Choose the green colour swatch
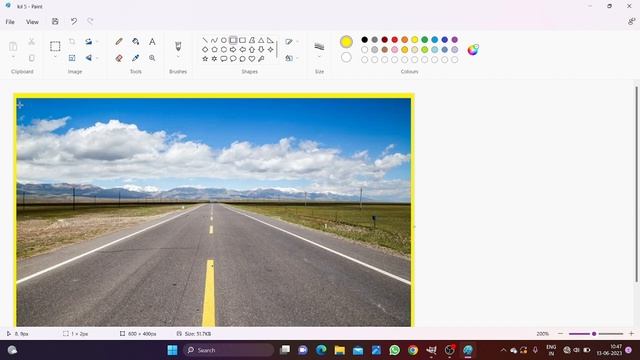Screen dimensions: 640x360 click(424, 40)
